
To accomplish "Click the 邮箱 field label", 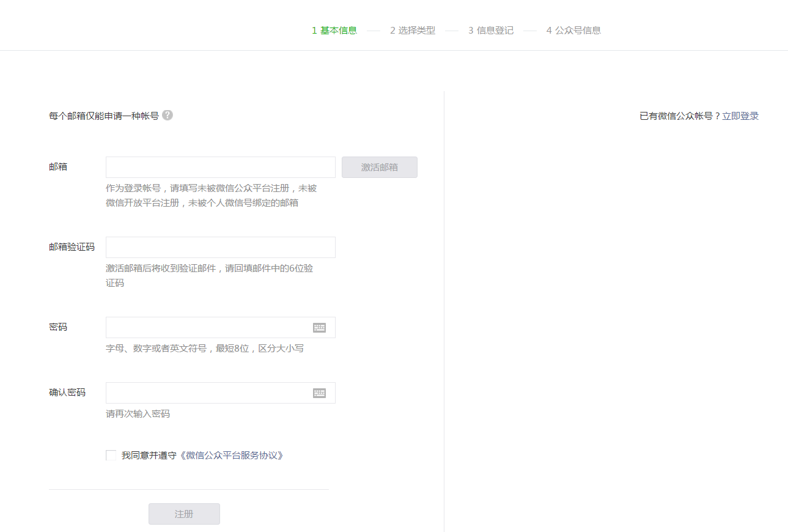I will (x=58, y=167).
